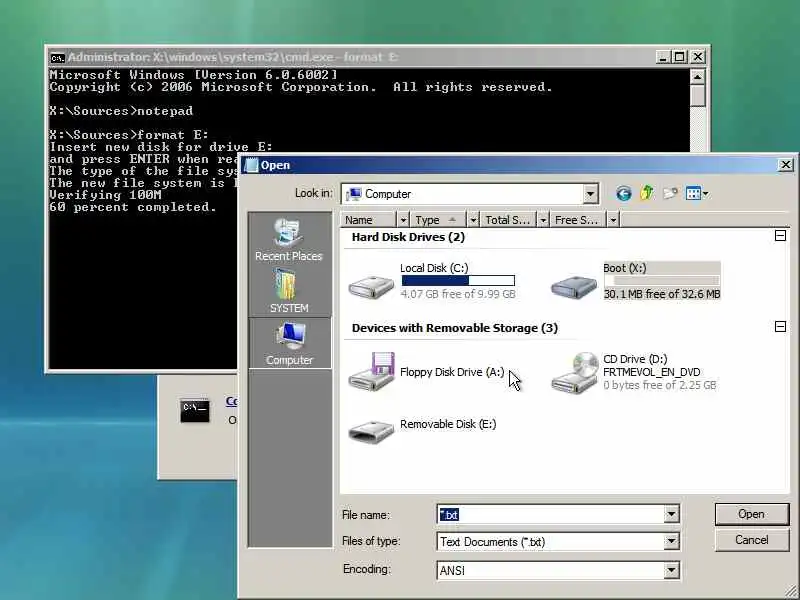Expand the Free Space column dropdown arrow
Image resolution: width=800 pixels, height=600 pixels.
pos(613,220)
